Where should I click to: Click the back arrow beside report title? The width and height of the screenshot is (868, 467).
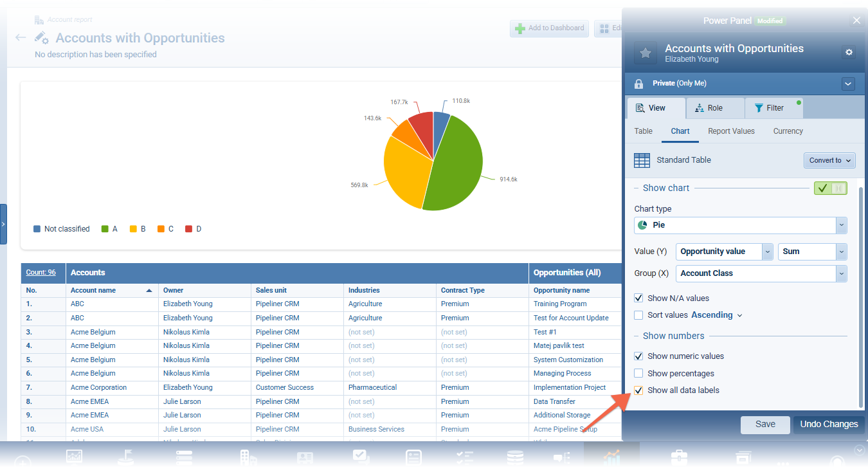[21, 38]
